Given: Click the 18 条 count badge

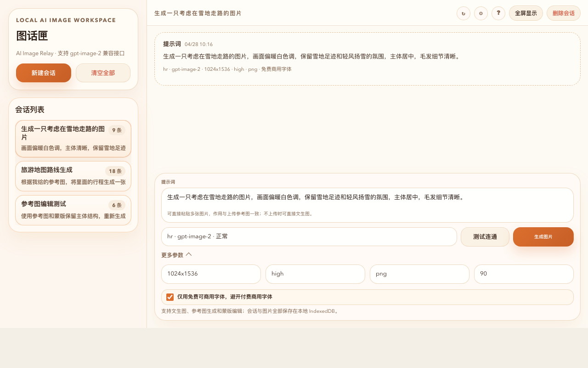Looking at the screenshot, I should pyautogui.click(x=115, y=171).
